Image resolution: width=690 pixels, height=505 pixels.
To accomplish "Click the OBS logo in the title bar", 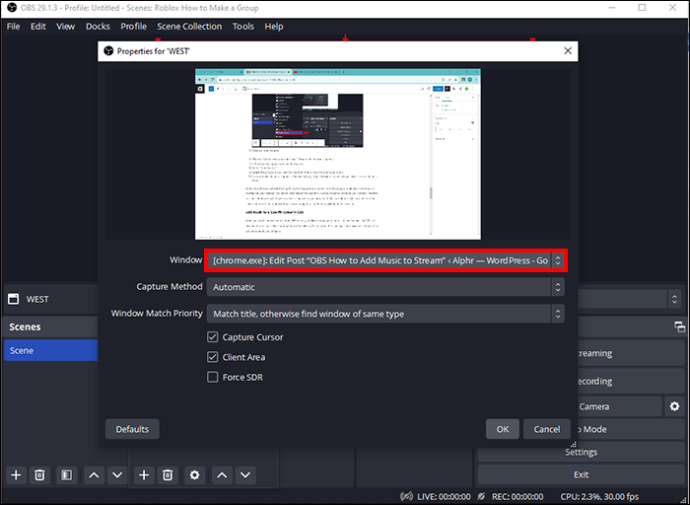I will 12,7.
